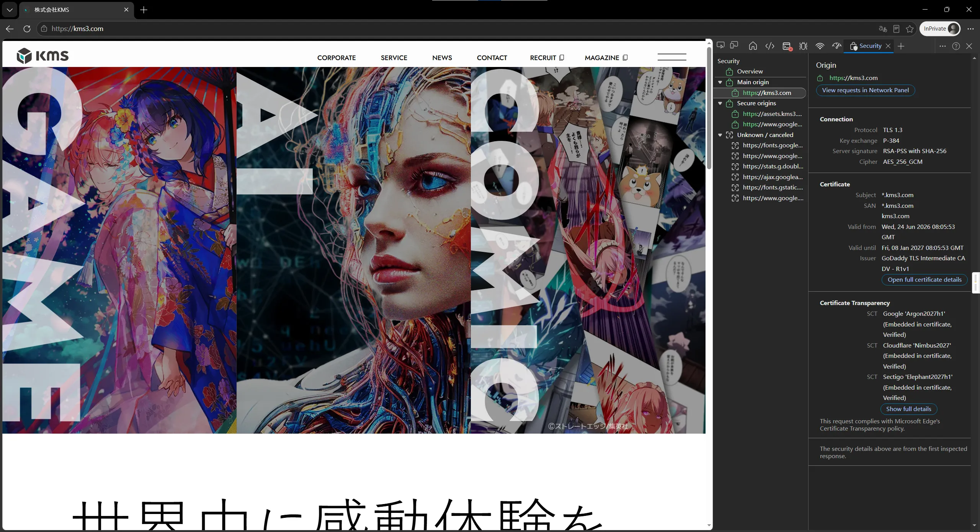The width and height of the screenshot is (980, 532).
Task: Open the website hamburger menu lines
Action: coord(672,57)
